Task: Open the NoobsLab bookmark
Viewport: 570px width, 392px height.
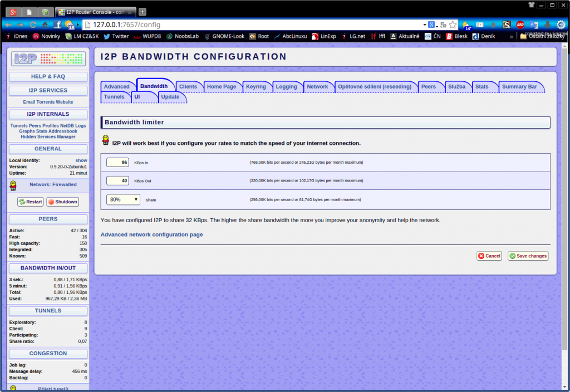Action: point(183,36)
